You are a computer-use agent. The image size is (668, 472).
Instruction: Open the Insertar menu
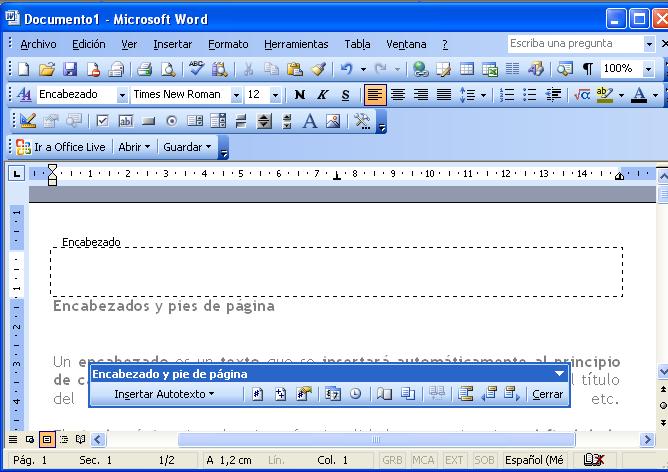173,44
